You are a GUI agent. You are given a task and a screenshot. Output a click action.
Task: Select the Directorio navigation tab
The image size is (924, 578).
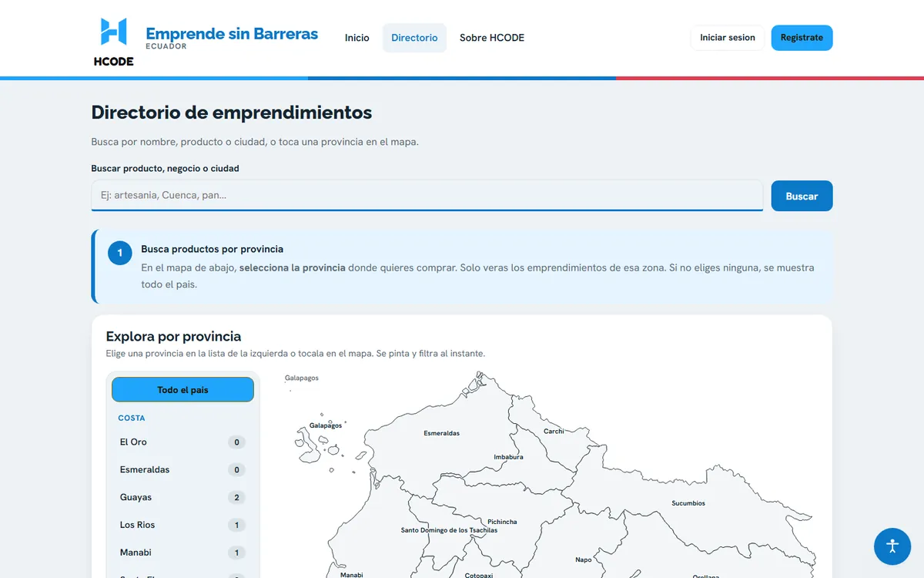[x=414, y=38]
